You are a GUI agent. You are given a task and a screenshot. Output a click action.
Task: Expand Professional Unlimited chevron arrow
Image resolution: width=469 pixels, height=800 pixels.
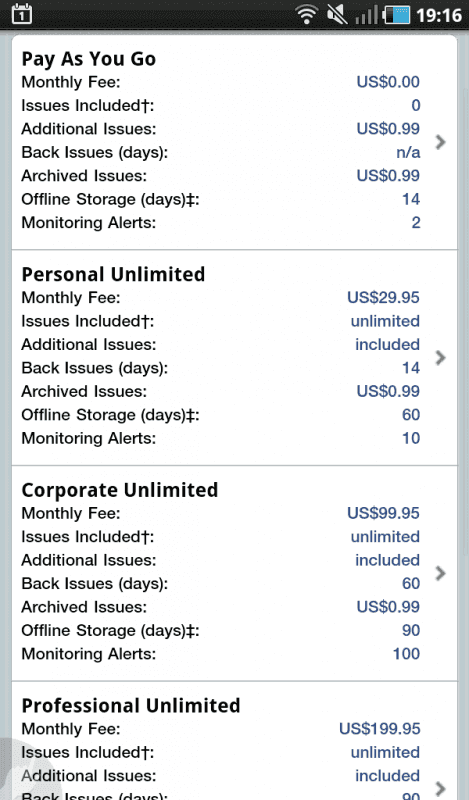tap(440, 789)
